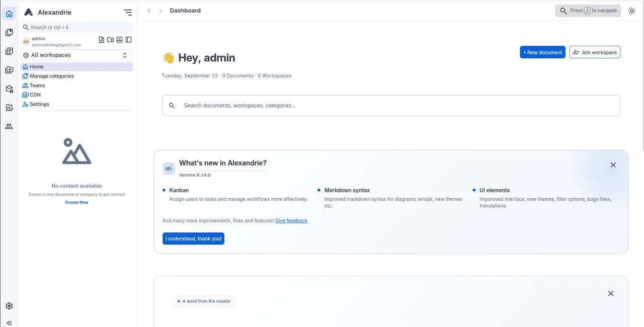Click the AD user avatar
Image resolution: width=644 pixels, height=327 pixels.
tap(26, 42)
